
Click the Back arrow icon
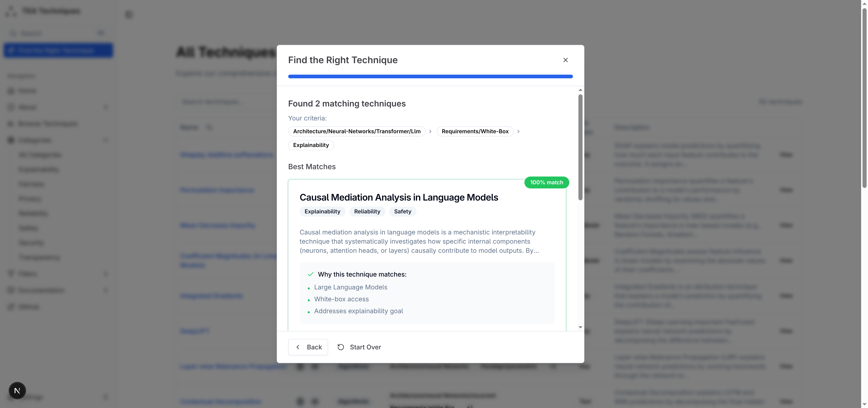click(298, 347)
